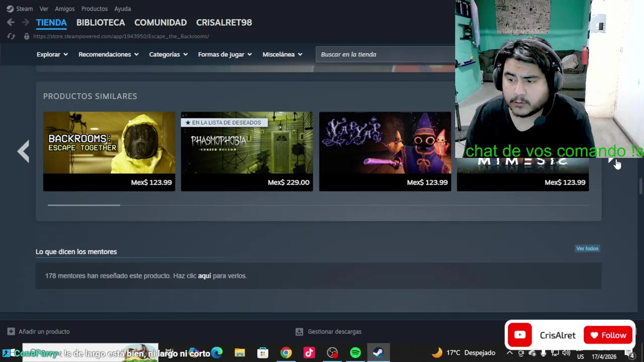The image size is (644, 362).
Task: Click the Mex$ 229.00 price label
Action: click(288, 182)
